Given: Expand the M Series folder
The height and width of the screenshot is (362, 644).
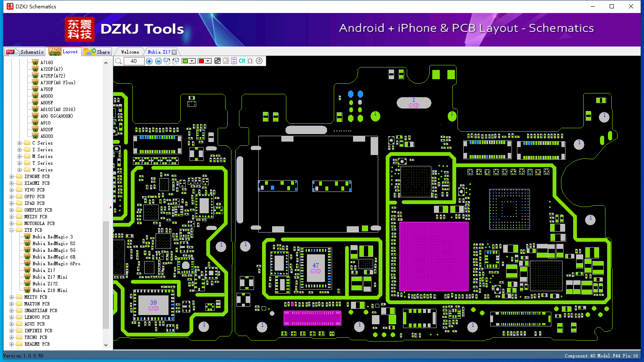Looking at the screenshot, I should [19, 156].
